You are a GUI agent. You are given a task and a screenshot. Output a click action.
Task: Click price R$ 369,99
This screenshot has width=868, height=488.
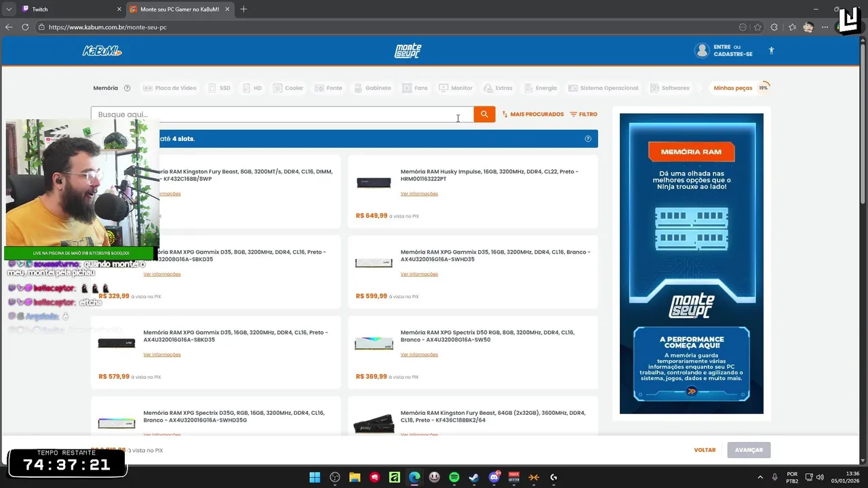[x=372, y=377]
